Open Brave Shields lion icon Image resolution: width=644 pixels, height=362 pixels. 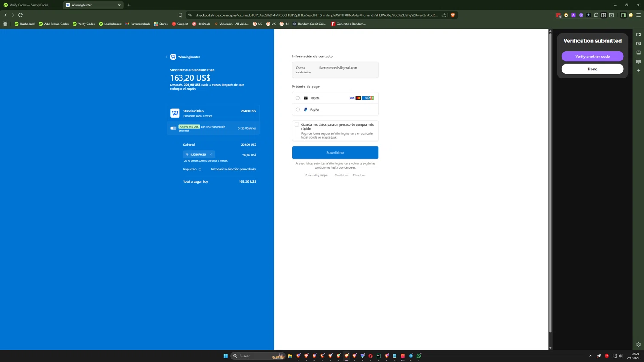point(453,15)
